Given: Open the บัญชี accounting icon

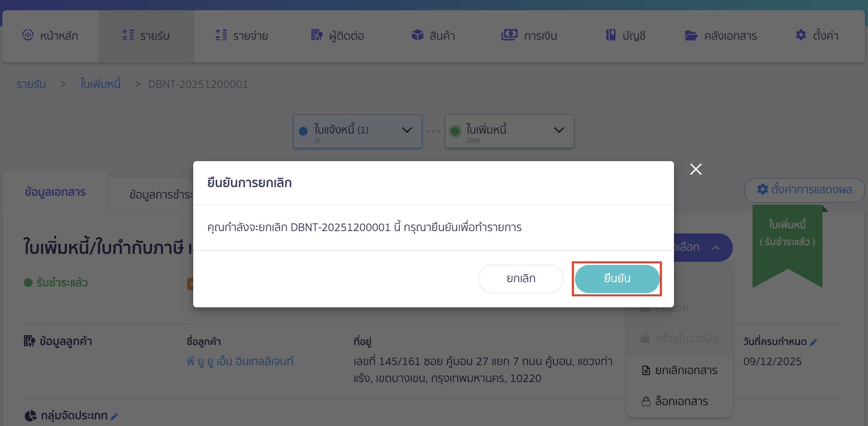Looking at the screenshot, I should (x=610, y=35).
